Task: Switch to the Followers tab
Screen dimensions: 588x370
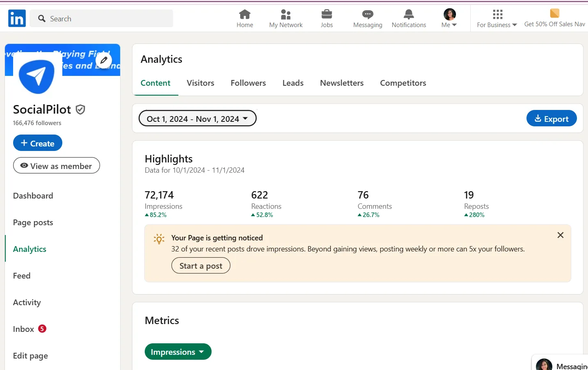Action: pos(248,83)
